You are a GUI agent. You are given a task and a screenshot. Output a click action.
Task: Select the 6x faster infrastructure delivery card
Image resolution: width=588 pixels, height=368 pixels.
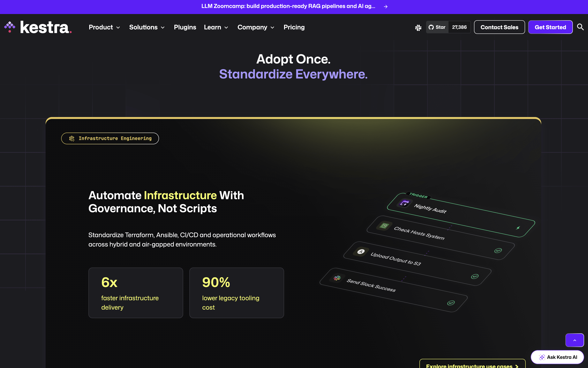[x=136, y=293]
